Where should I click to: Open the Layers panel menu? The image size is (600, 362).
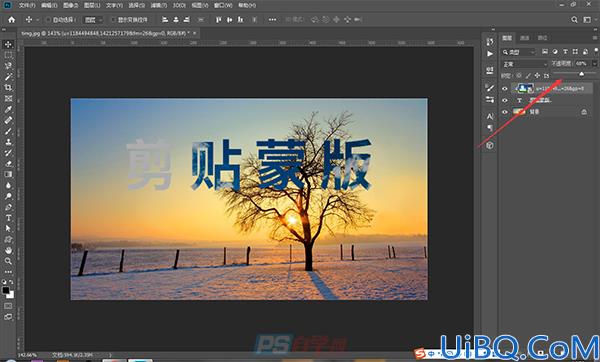point(595,38)
